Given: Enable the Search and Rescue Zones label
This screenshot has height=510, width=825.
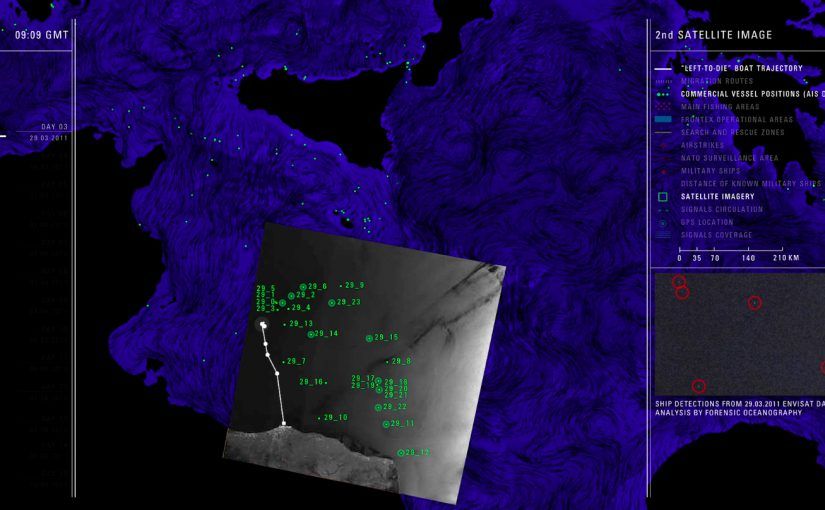Looking at the screenshot, I should tap(732, 133).
